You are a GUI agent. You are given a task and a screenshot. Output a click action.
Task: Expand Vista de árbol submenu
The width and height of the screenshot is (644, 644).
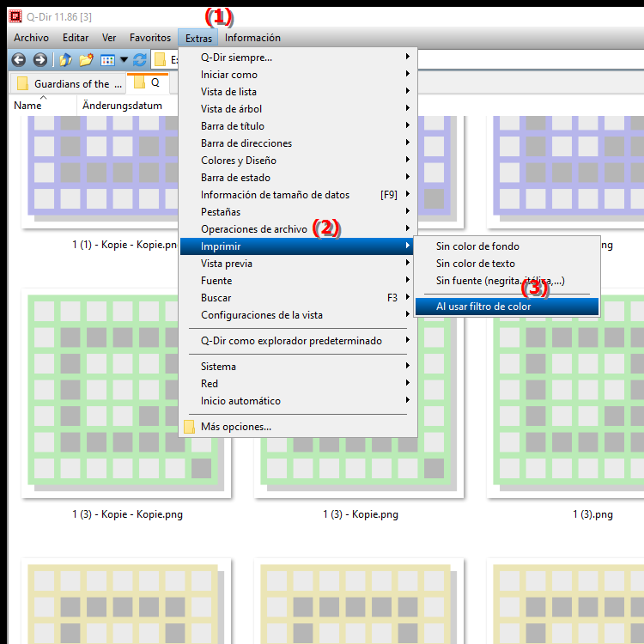click(x=299, y=109)
